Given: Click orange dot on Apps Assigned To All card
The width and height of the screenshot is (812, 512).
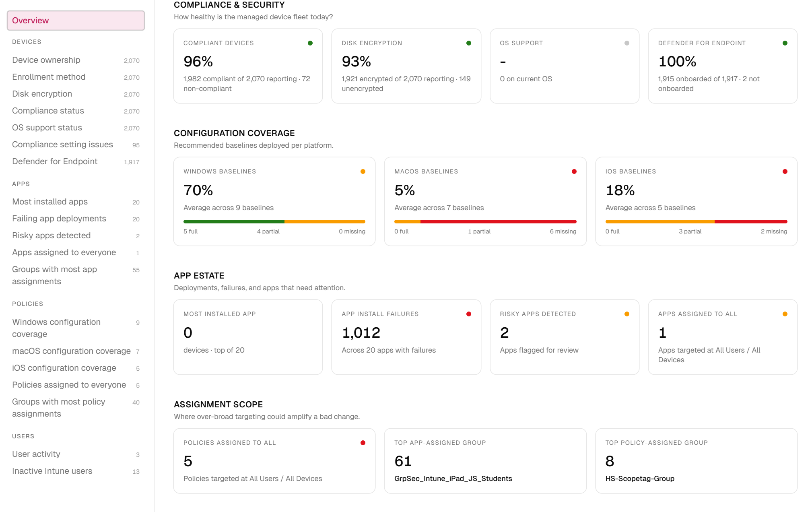Looking at the screenshot, I should (x=785, y=314).
